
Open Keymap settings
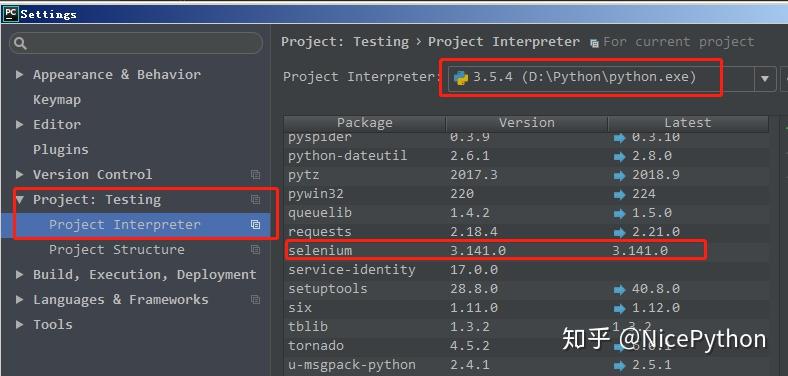tap(57, 100)
